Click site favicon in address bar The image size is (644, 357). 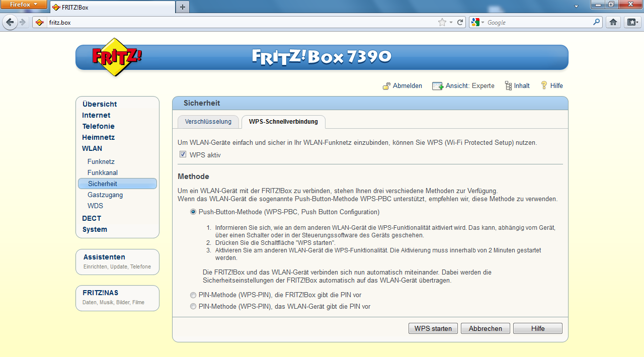click(40, 22)
